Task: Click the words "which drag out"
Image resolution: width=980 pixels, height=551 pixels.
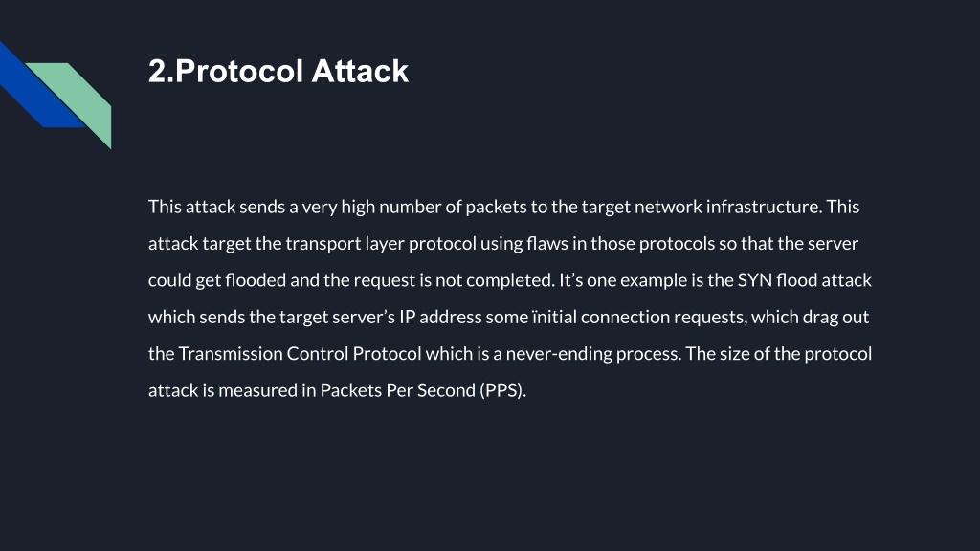Action: tap(810, 317)
